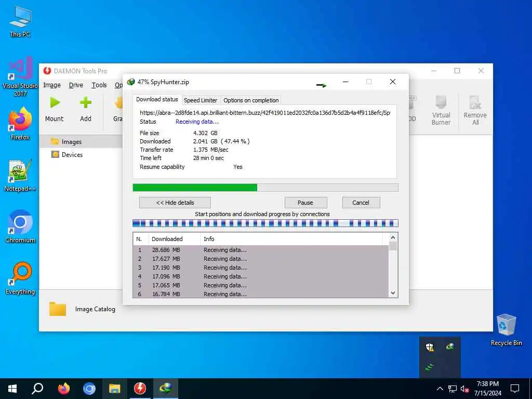This screenshot has width=532, height=399.
Task: Click the Receiving data... status text
Action: [197, 122]
